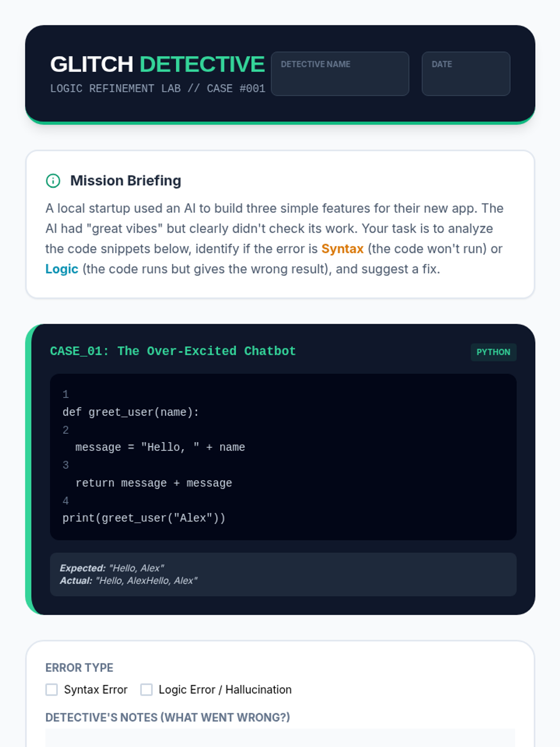Click the CASE_01 Over-Excited Chatbot heading
560x747 pixels.
pos(173,351)
